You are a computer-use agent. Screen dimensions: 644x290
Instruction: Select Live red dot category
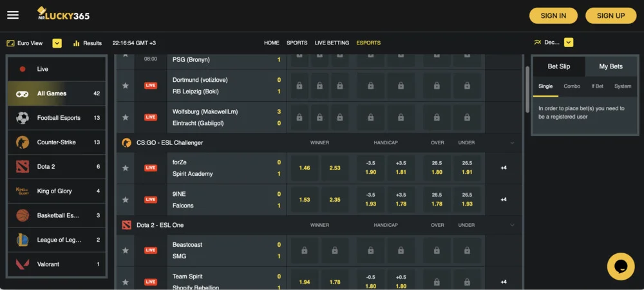click(23, 69)
